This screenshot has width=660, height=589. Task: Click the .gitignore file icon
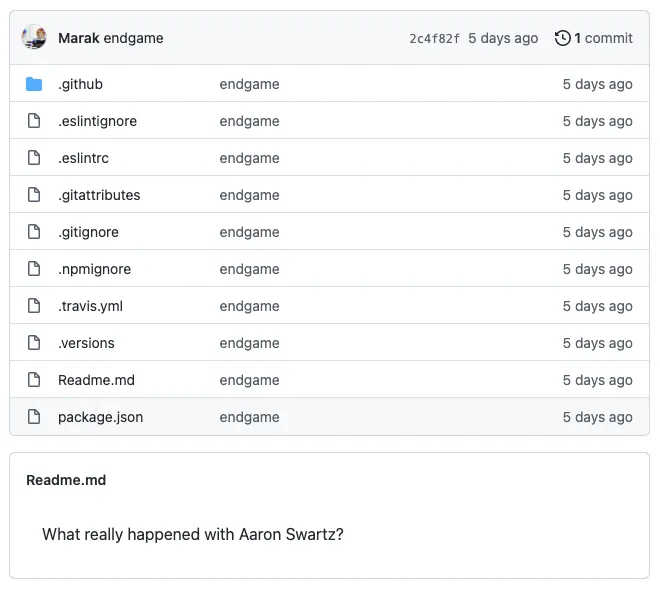(x=34, y=232)
